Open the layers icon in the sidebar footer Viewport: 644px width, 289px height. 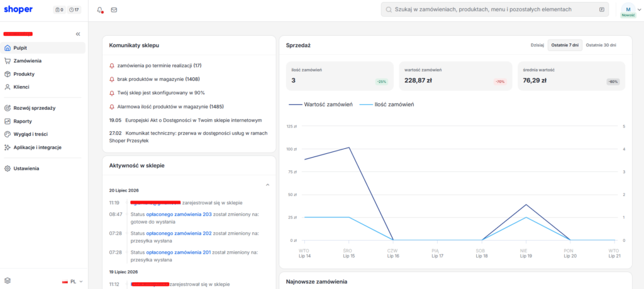(x=8, y=281)
